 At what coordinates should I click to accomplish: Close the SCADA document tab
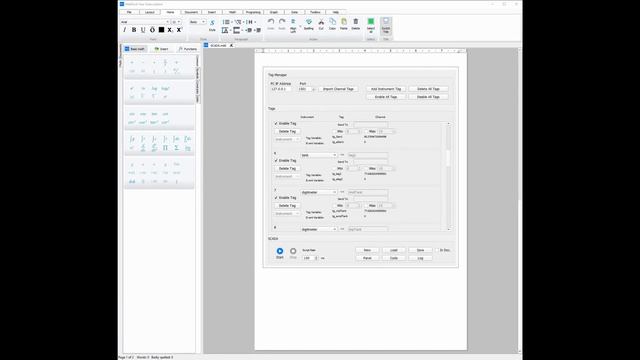231,45
